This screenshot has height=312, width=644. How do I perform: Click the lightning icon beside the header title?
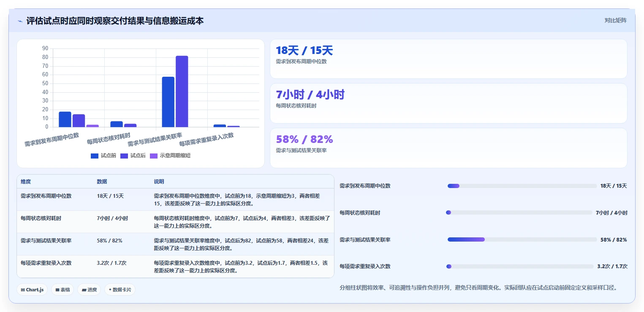(x=20, y=21)
